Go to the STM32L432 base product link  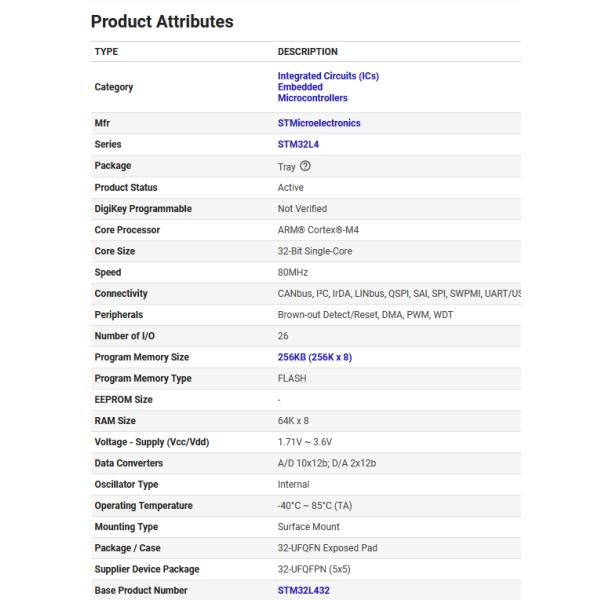pyautogui.click(x=303, y=590)
